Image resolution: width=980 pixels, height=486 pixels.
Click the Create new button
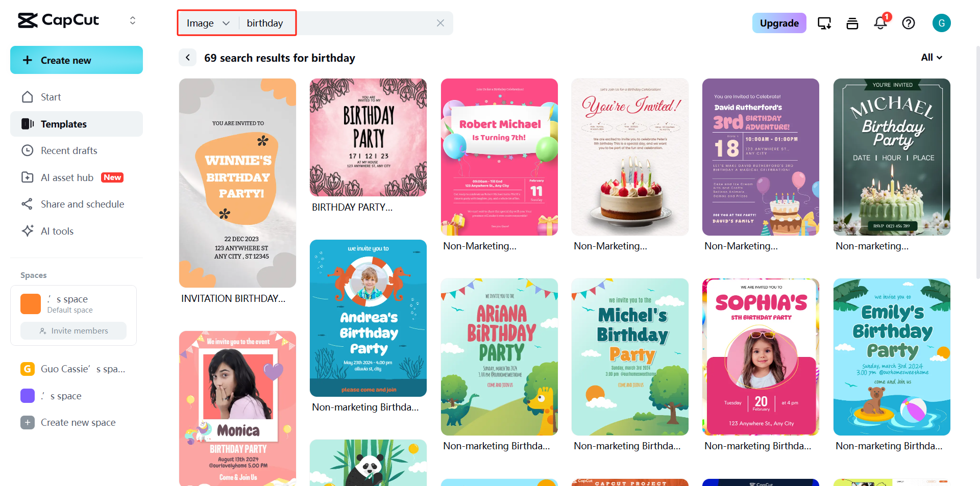tap(77, 60)
